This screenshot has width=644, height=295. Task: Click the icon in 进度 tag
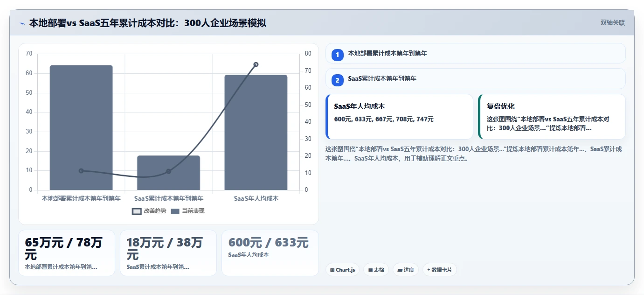(400, 270)
